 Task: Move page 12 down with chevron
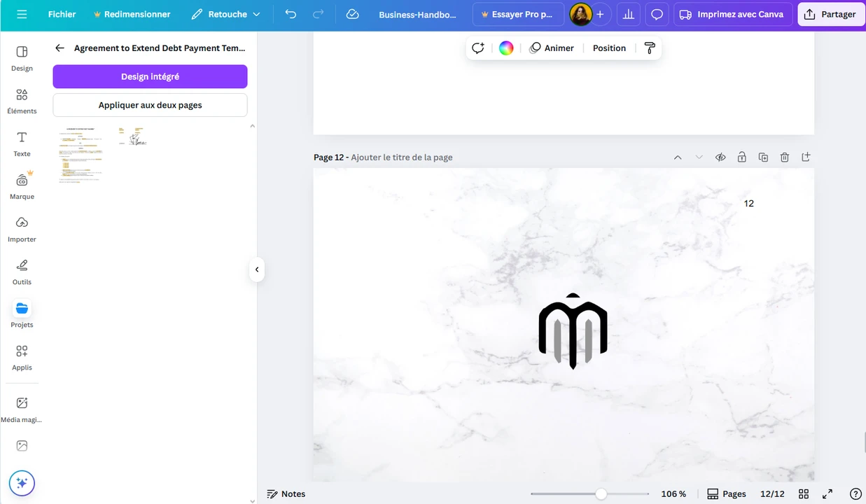tap(699, 157)
